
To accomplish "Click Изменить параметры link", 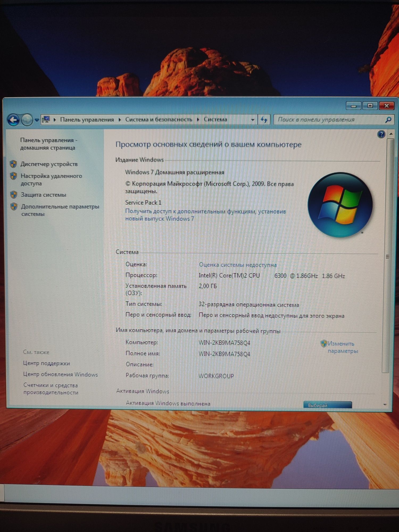I will (343, 347).
